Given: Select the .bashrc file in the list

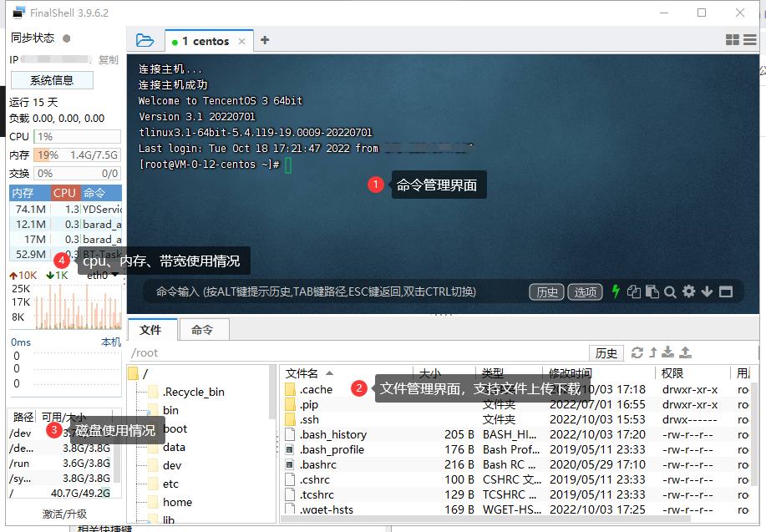Looking at the screenshot, I should click(317, 464).
